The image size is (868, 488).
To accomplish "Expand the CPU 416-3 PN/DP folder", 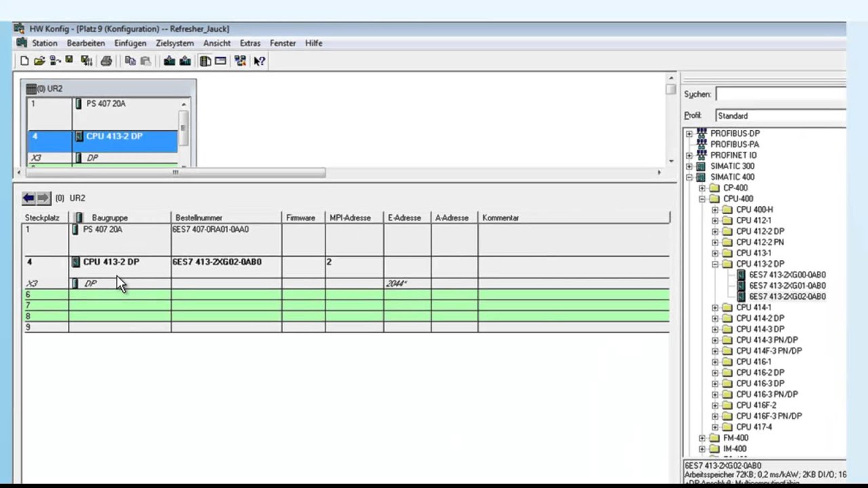I will (715, 394).
